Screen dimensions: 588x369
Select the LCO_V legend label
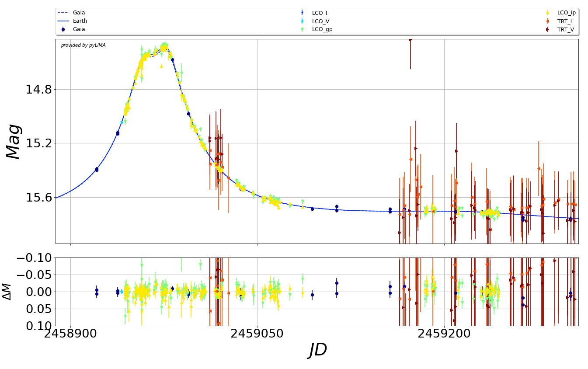(320, 21)
